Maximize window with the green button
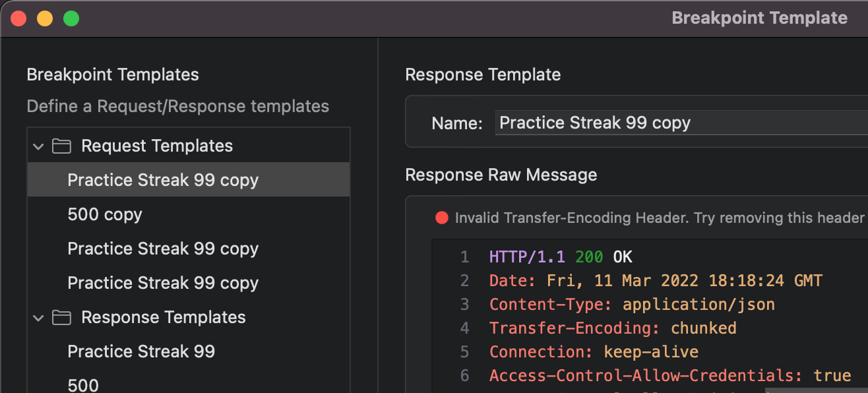The height and width of the screenshot is (393, 868). point(71,18)
